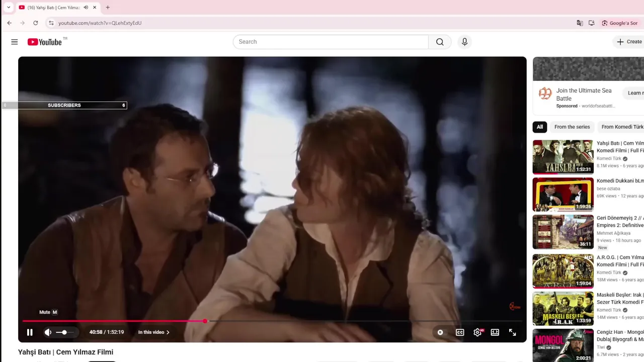Open the 'Join the Ultimate Sea Battle' ad
Viewport: 644px width, 362px height.
point(584,95)
